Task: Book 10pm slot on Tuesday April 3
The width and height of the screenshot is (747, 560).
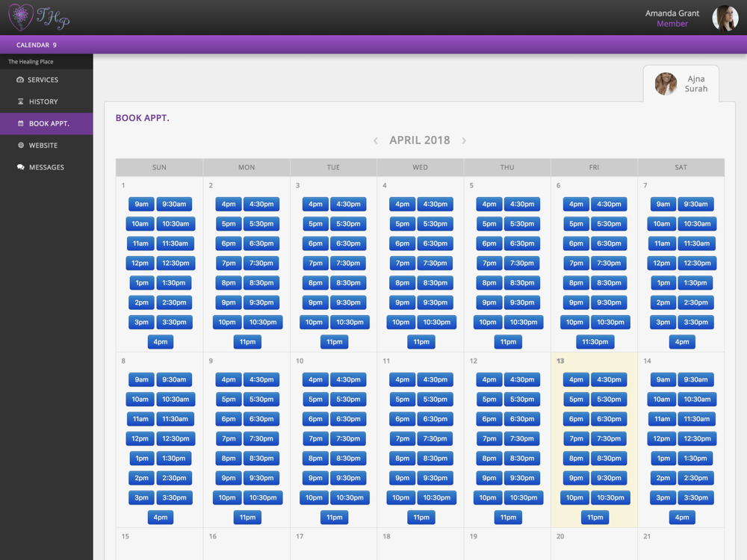Action: [314, 323]
